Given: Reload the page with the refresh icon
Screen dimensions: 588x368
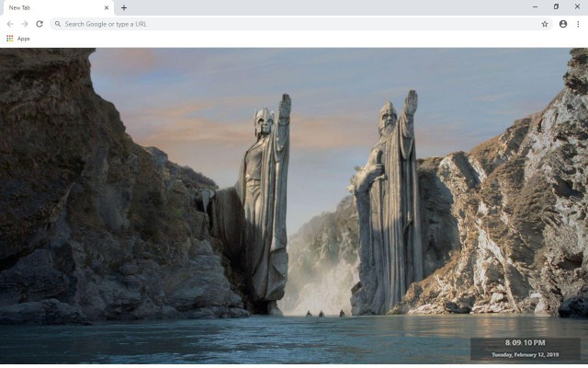Looking at the screenshot, I should pos(40,24).
